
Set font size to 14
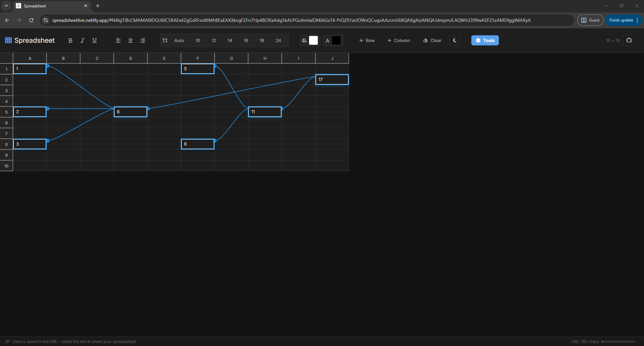230,40
